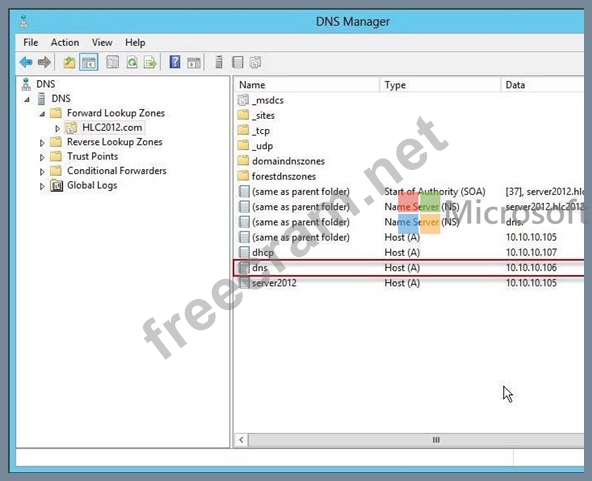The image size is (592, 481).
Task: Click the Back arrow toolbar icon
Action: tap(26, 62)
